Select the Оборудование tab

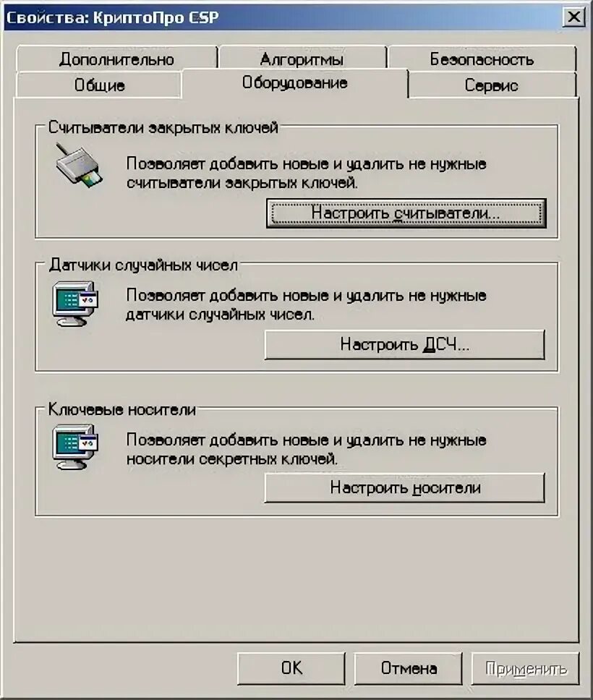(295, 82)
